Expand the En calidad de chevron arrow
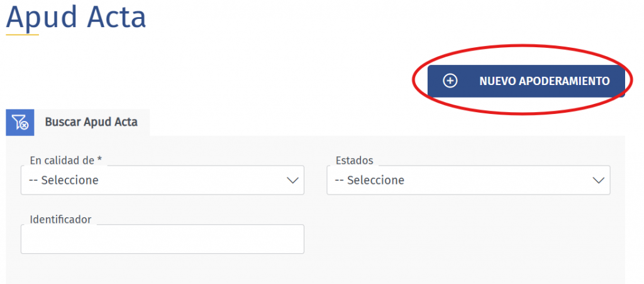Image resolution: width=644 pixels, height=284 pixels. click(292, 180)
